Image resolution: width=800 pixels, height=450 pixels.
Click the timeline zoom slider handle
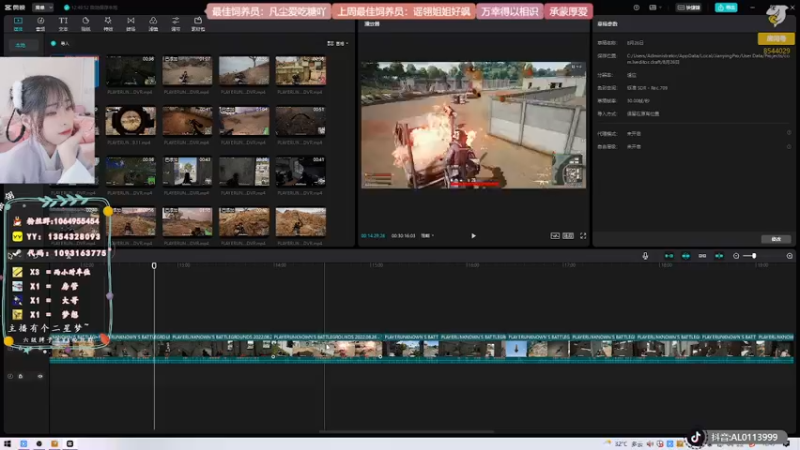754,256
